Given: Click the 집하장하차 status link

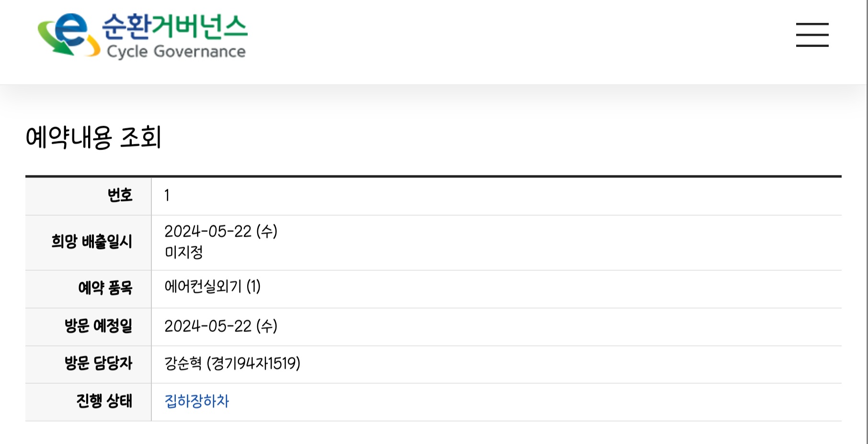Looking at the screenshot, I should click(196, 401).
